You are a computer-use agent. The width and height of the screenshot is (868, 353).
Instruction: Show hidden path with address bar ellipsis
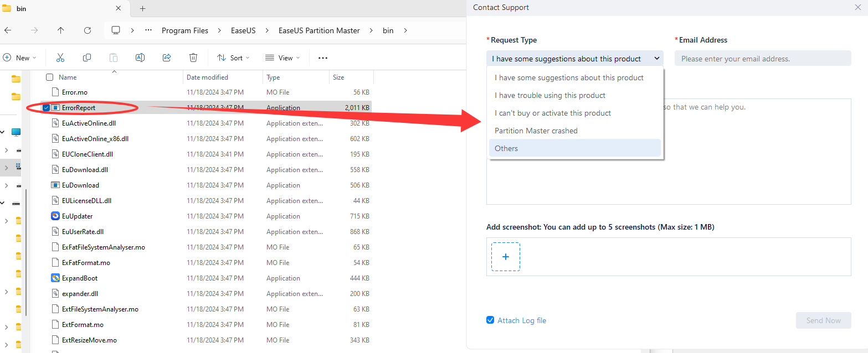click(148, 30)
